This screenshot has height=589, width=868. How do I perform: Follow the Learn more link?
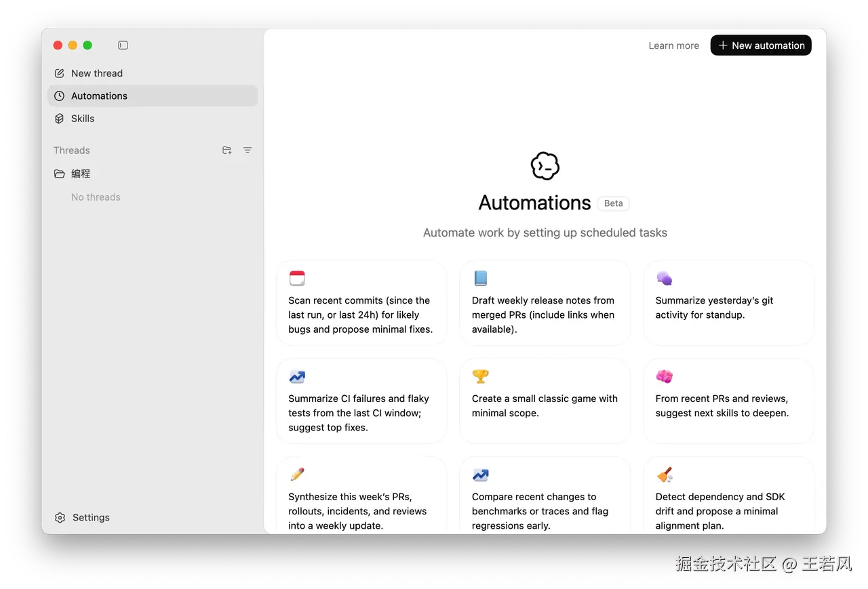pyautogui.click(x=673, y=45)
